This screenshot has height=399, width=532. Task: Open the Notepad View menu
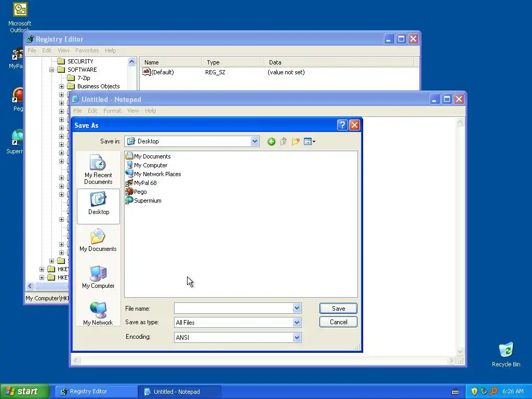(x=133, y=111)
